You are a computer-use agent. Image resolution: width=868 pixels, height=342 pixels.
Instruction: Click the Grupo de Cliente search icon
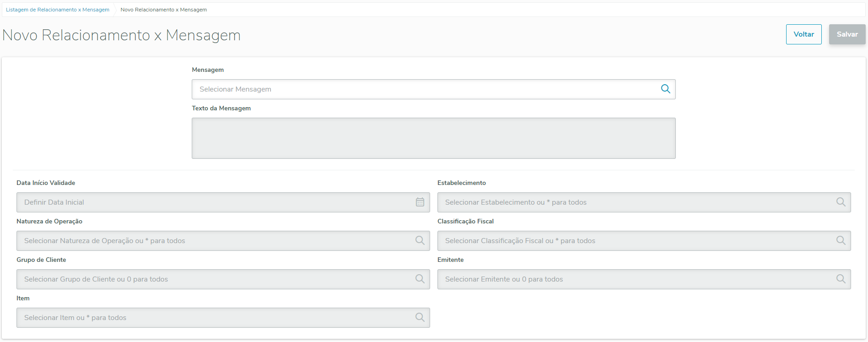(420, 279)
